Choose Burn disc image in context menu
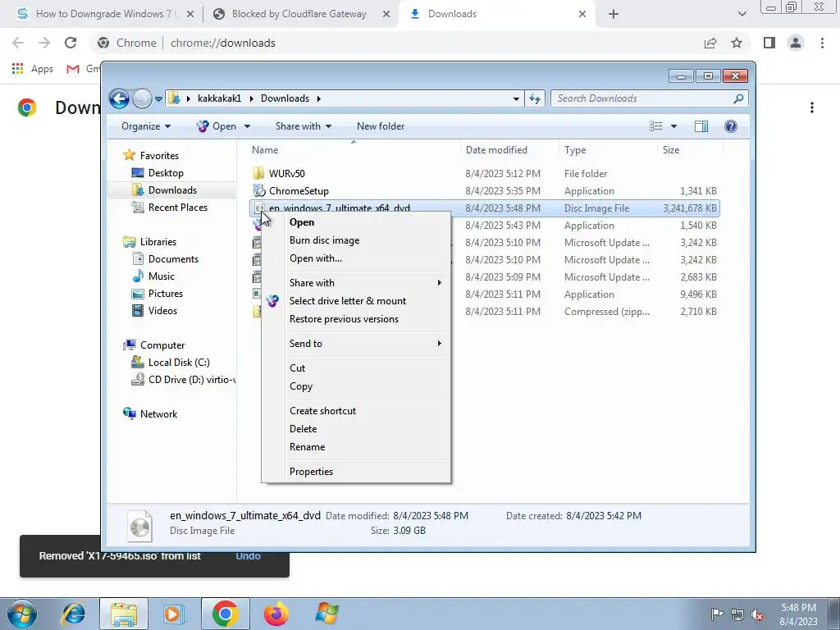This screenshot has height=630, width=840. pos(324,240)
